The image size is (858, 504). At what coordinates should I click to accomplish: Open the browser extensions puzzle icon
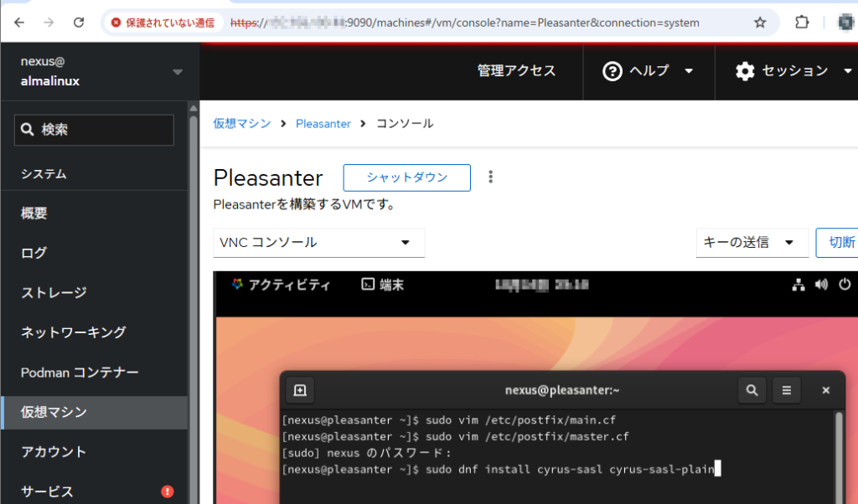tap(802, 23)
